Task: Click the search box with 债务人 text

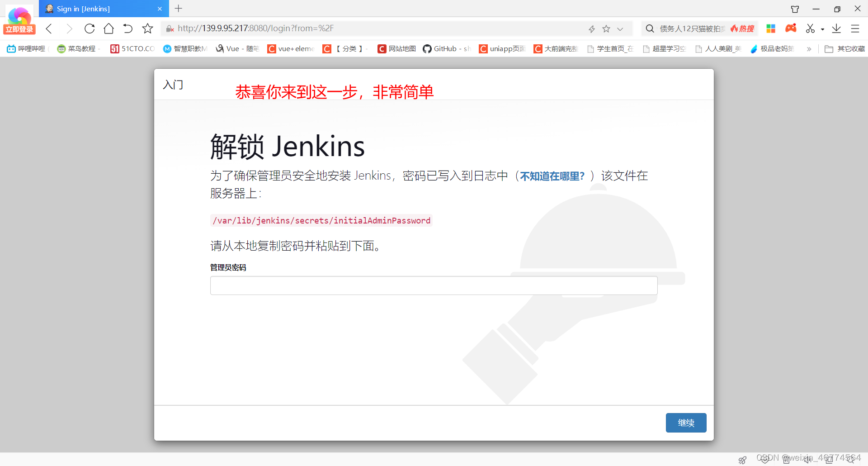Action: click(692, 29)
